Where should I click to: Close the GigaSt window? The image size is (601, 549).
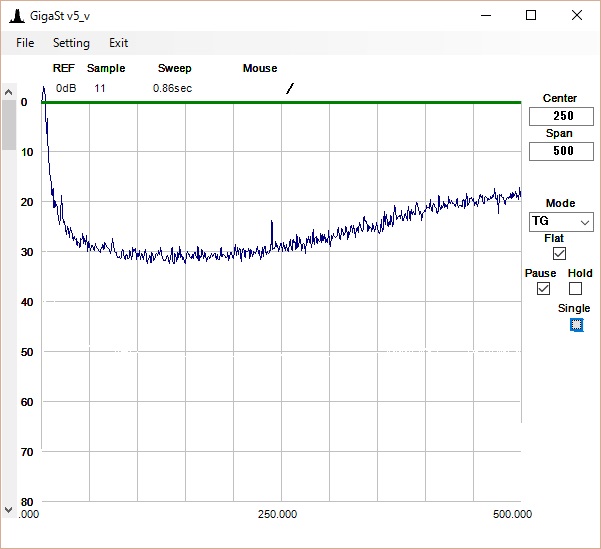(x=576, y=15)
